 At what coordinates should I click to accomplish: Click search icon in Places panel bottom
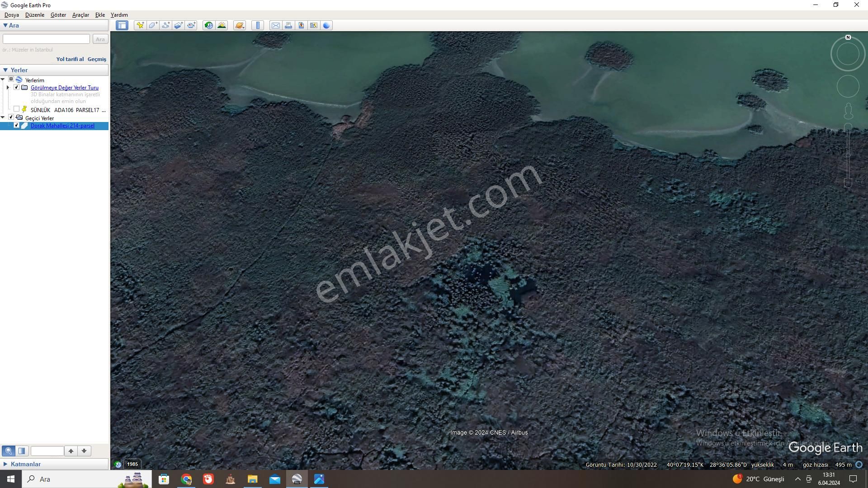(x=9, y=451)
